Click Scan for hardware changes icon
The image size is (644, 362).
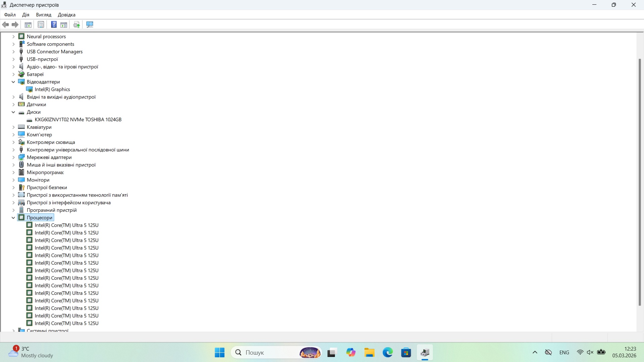tap(90, 24)
